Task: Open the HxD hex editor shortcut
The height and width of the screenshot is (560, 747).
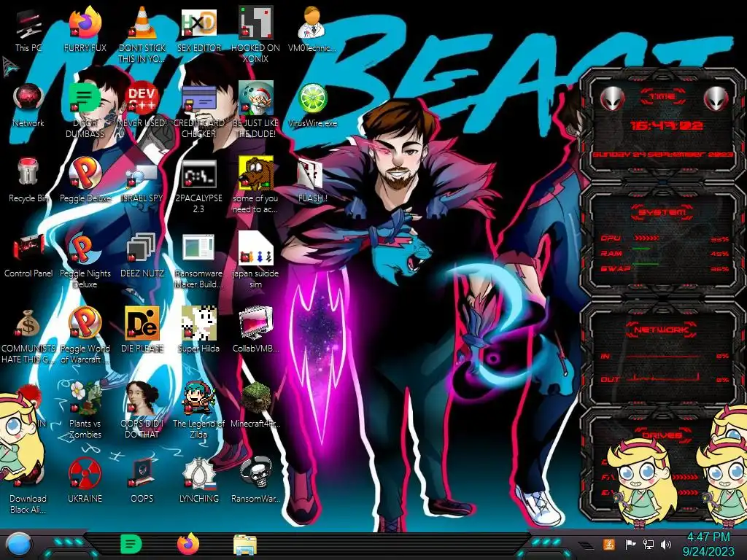Action: 198,23
